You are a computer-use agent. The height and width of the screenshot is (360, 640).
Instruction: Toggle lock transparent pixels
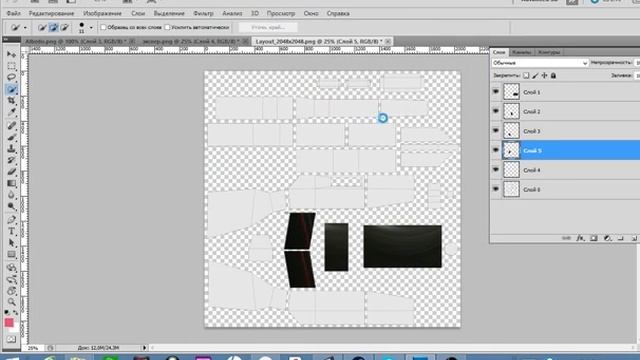pos(526,76)
